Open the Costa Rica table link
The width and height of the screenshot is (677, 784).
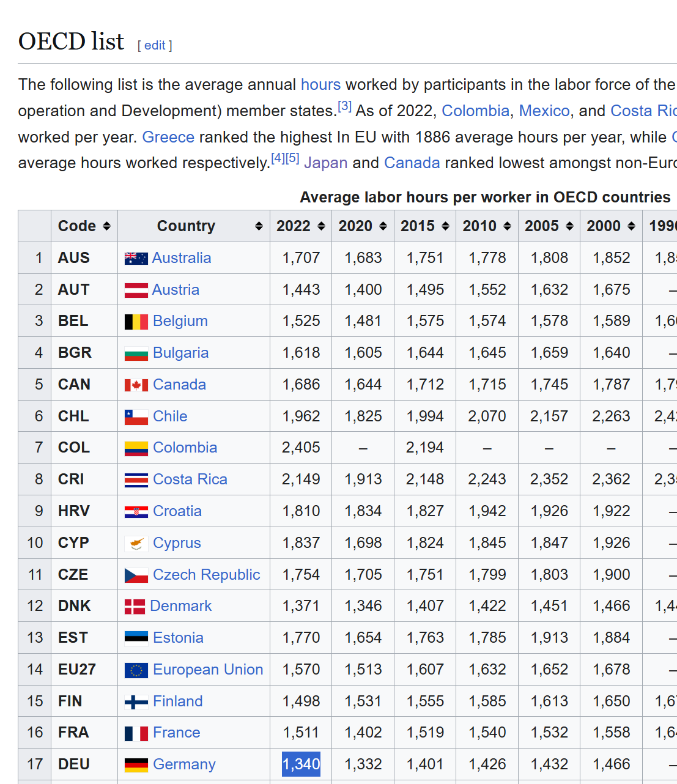(x=190, y=479)
